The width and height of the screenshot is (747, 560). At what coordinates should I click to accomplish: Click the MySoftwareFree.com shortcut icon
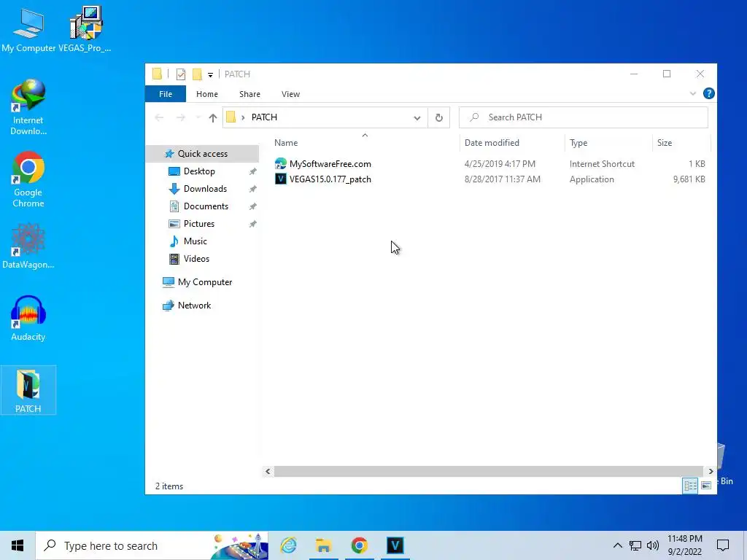(x=281, y=164)
